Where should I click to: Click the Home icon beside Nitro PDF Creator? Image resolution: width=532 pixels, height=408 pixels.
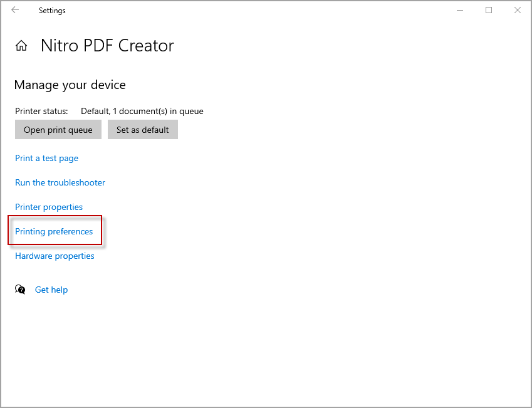(21, 46)
